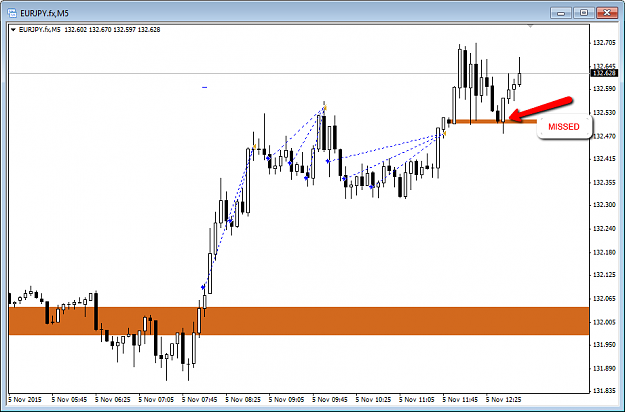Viewport: 625px width, 412px height.
Task: Click the 131.835 price scale label
Action: click(x=604, y=391)
